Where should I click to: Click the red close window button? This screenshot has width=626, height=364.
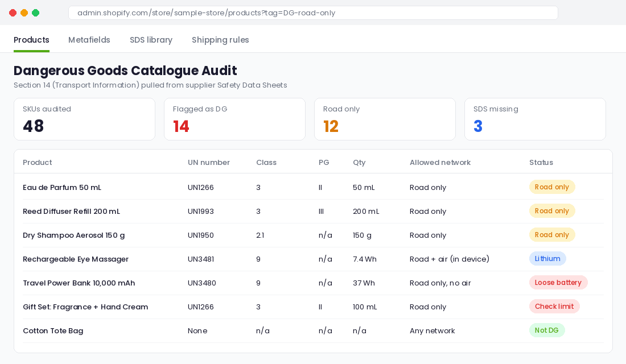[x=13, y=13]
